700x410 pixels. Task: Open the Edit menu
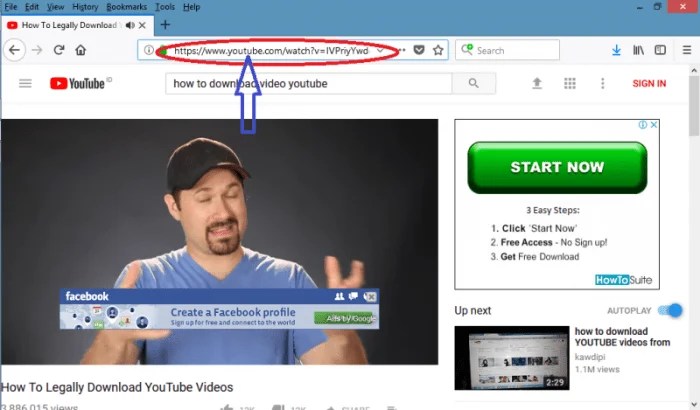pyautogui.click(x=32, y=7)
